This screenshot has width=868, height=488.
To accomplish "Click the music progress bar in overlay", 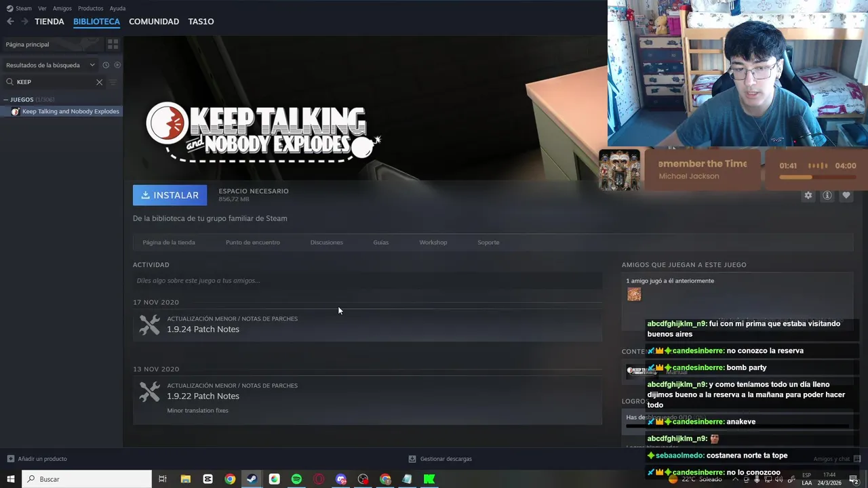I will 817,178.
